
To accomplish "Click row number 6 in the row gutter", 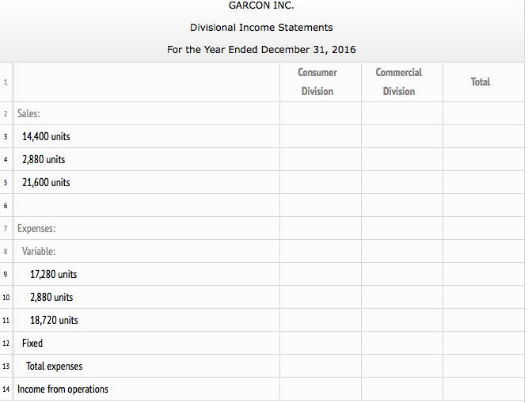I will point(6,205).
